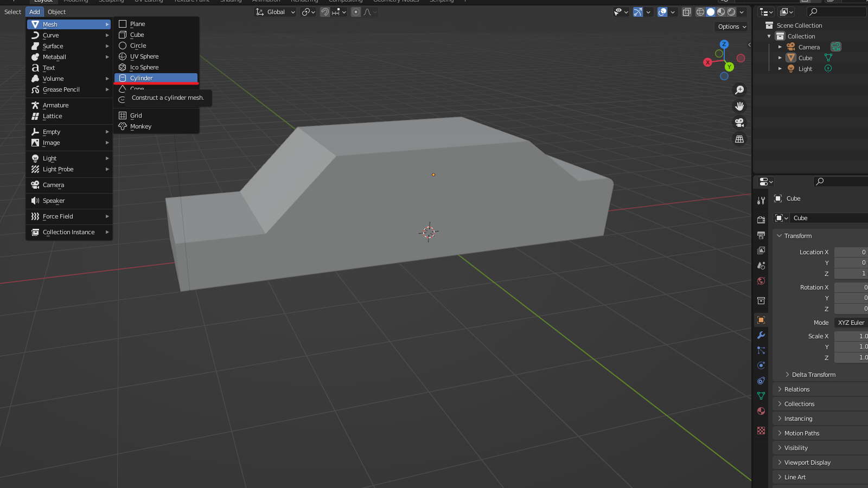The image size is (868, 488).
Task: Open the Object Constraints properties tab
Action: 761,381
